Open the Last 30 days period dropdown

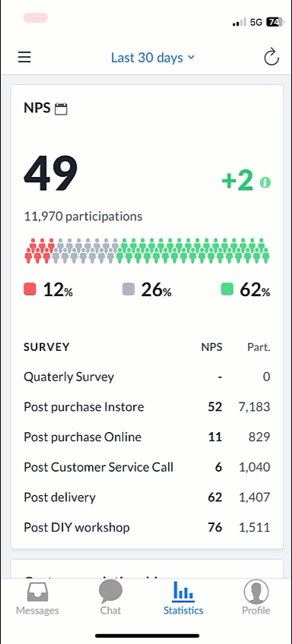click(152, 58)
